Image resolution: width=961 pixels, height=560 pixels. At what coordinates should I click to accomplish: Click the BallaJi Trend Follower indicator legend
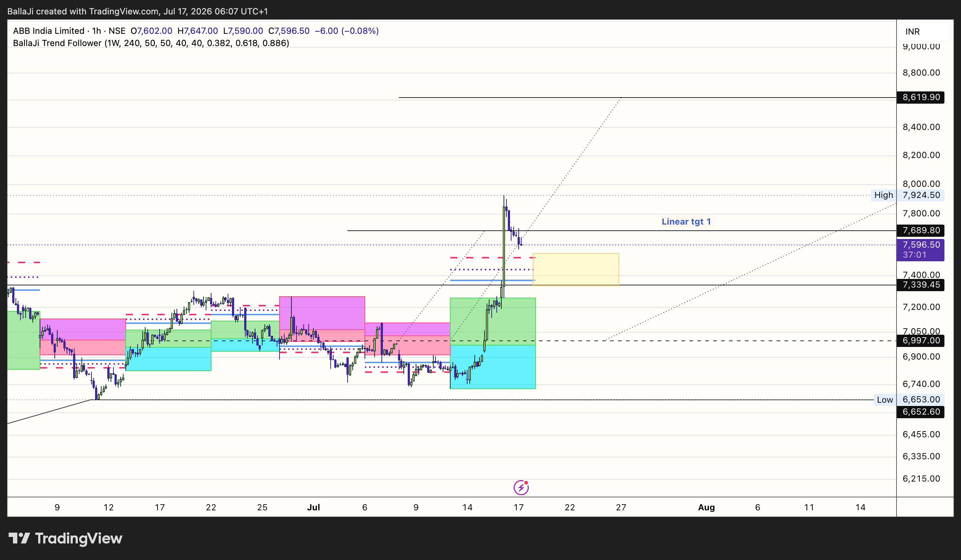click(x=151, y=43)
